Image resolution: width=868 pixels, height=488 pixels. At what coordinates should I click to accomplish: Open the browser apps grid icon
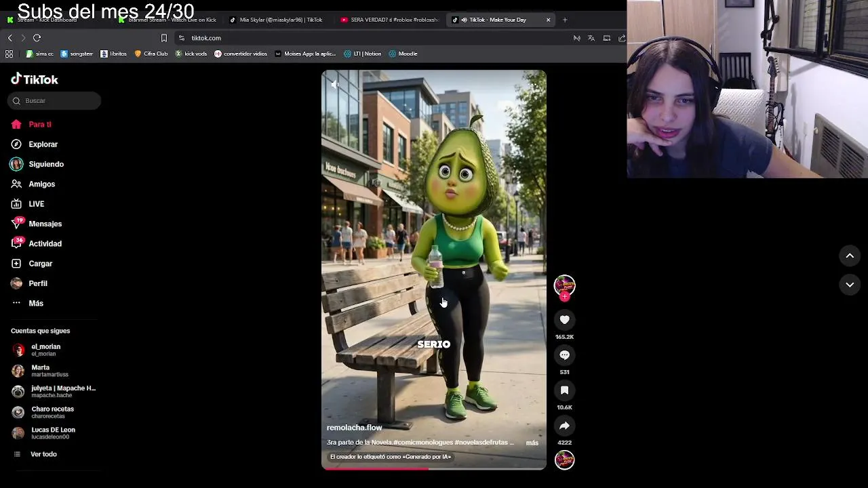click(9, 54)
